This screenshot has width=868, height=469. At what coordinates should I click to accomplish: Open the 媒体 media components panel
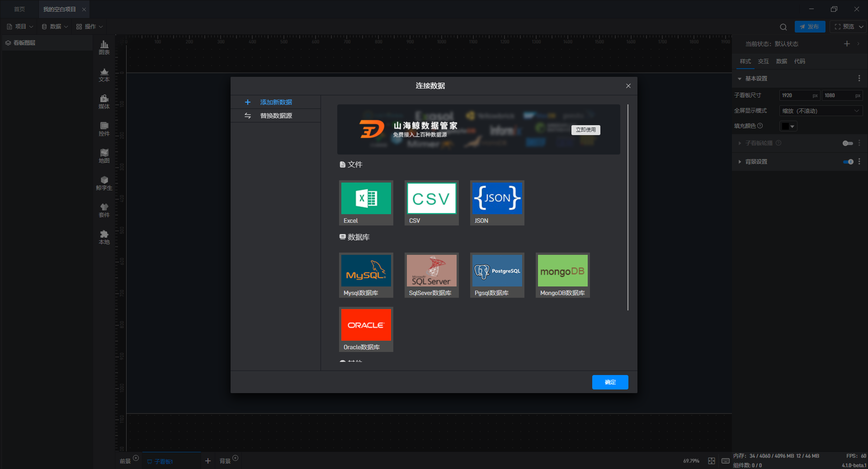(104, 102)
